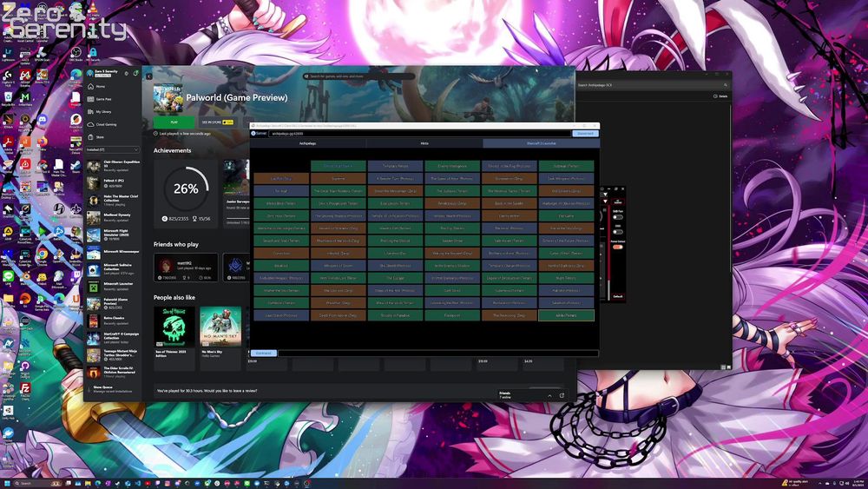Select Microsoft Flight Simulator in installed list

(x=113, y=235)
